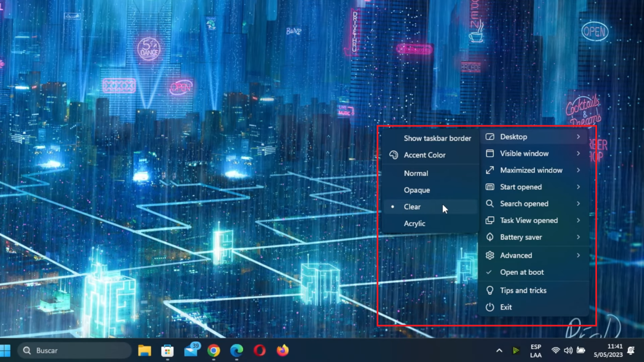The height and width of the screenshot is (362, 644).
Task: Toggle Open at boot
Action: click(522, 272)
